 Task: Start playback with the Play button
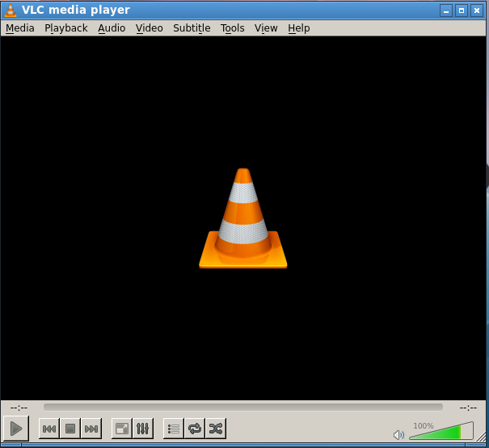[x=16, y=429]
